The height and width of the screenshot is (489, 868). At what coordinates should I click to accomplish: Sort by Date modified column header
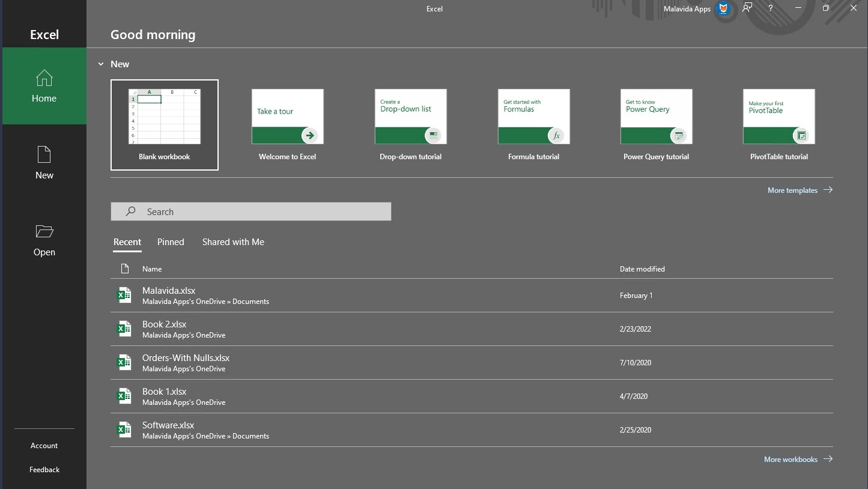coord(642,269)
